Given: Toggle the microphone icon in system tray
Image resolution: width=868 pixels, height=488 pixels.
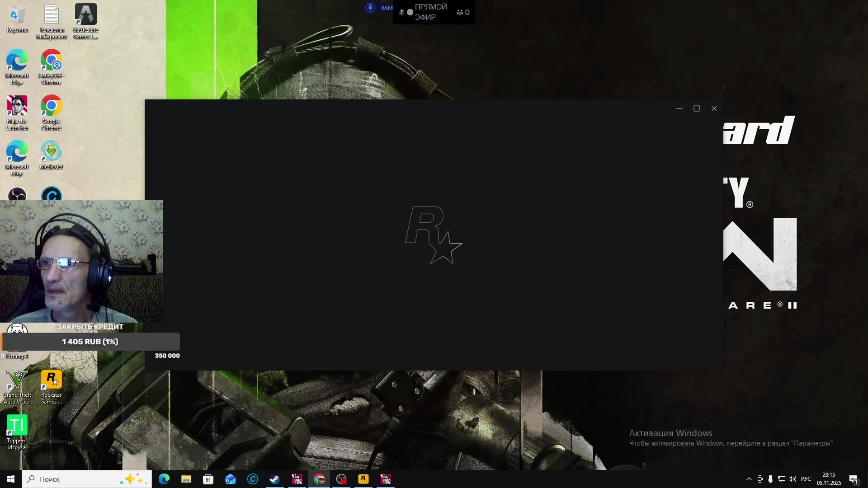Looking at the screenshot, I should pyautogui.click(x=770, y=479).
